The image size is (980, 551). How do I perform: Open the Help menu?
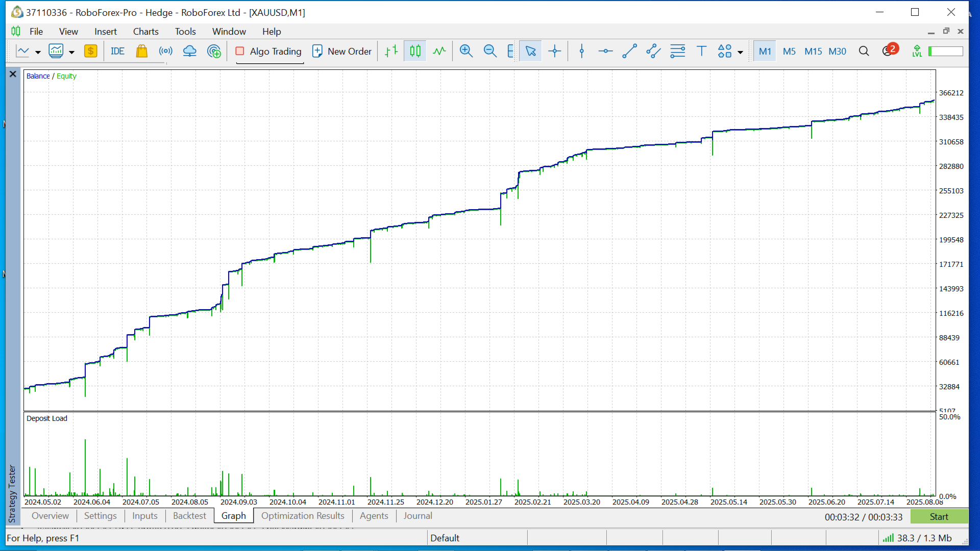point(272,32)
